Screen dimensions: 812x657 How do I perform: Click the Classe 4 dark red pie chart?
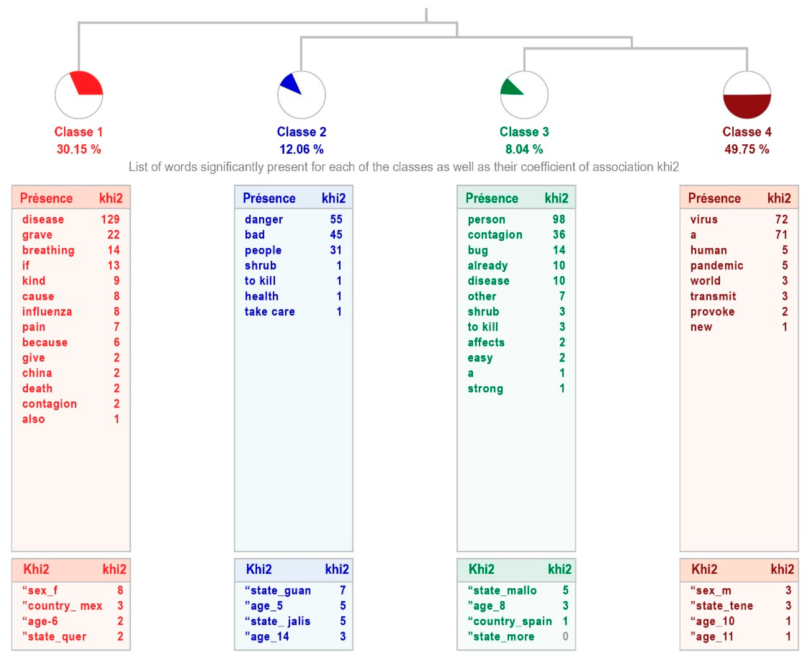coord(746,95)
